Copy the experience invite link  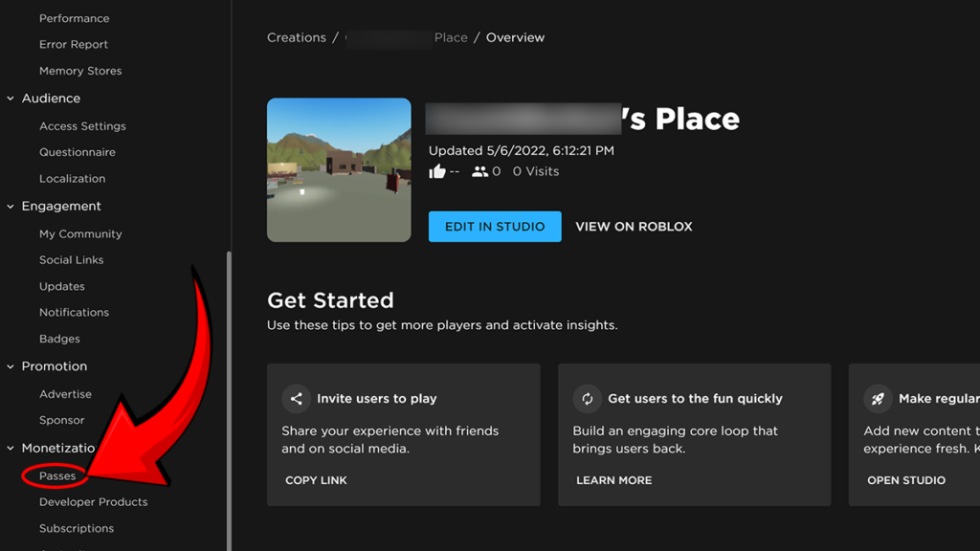[x=316, y=479]
